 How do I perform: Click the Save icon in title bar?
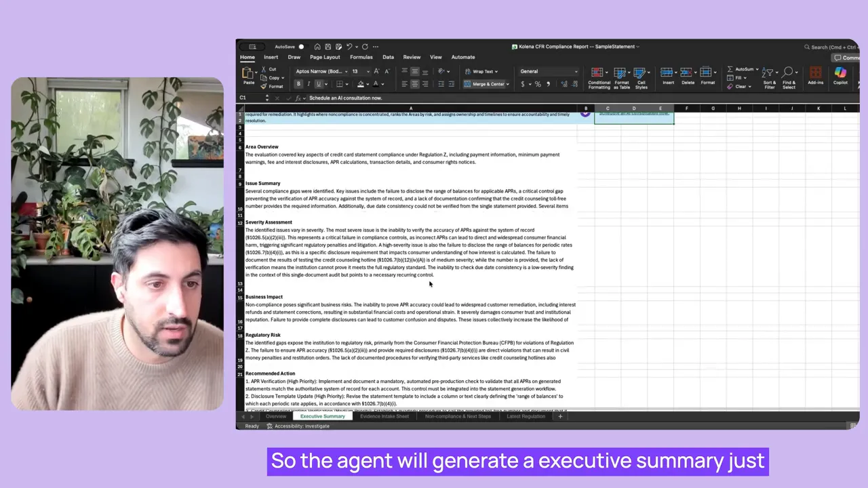tap(328, 47)
